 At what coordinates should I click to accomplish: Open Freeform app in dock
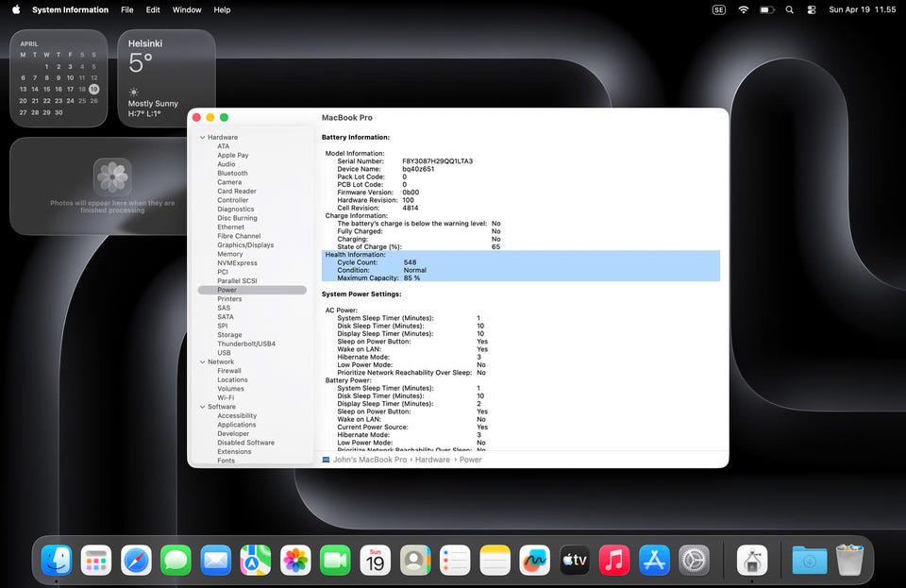pos(534,560)
